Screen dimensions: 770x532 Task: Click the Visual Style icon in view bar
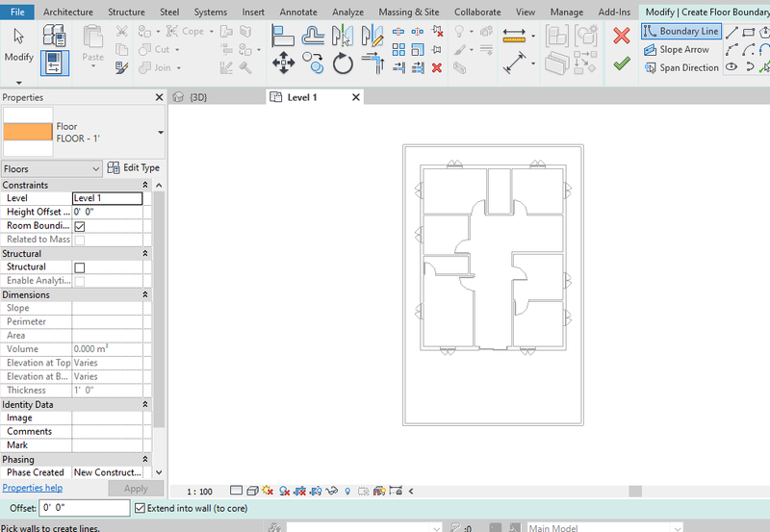coord(252,491)
